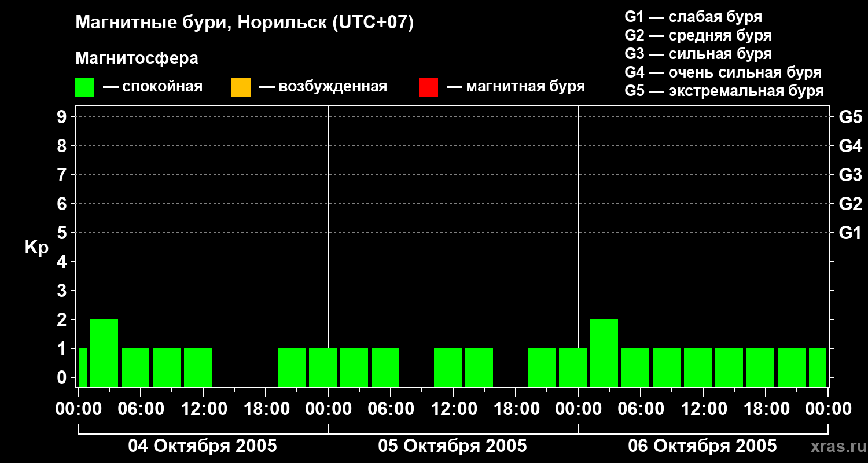
Task: Click the first '00:00' label at the chart start
Action: click(78, 409)
